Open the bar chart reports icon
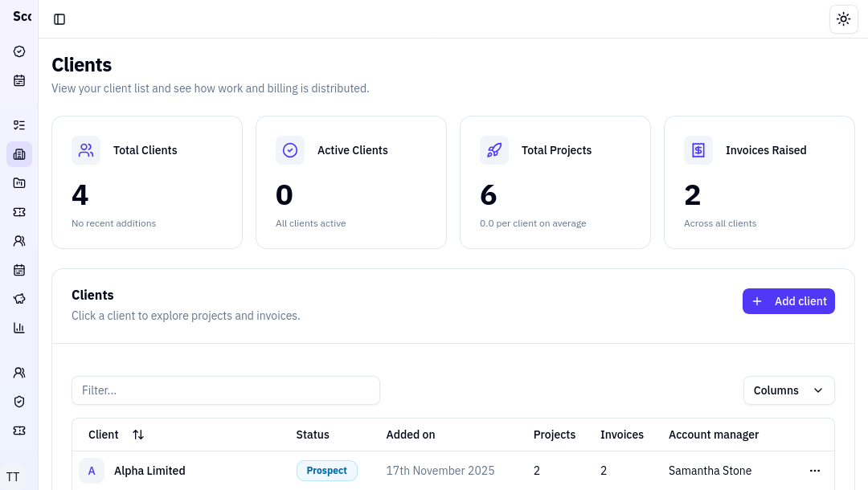 [19, 328]
